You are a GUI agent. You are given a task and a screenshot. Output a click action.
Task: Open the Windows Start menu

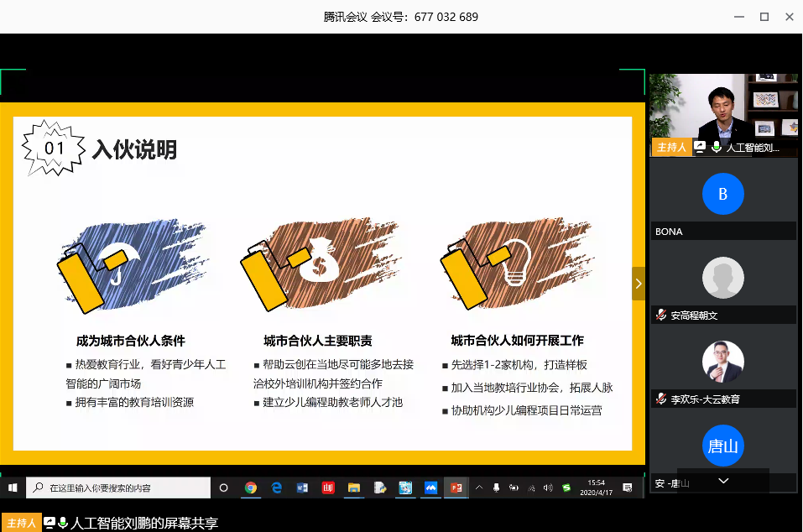click(x=13, y=488)
